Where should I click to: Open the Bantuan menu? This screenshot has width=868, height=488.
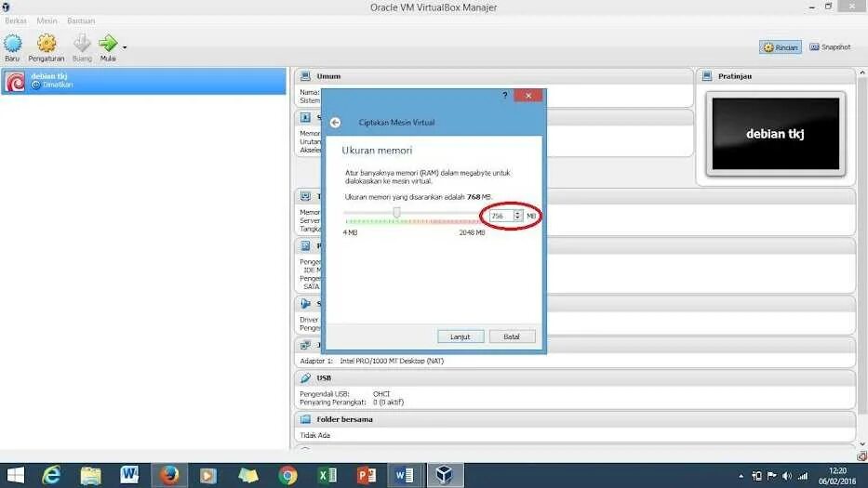point(81,20)
